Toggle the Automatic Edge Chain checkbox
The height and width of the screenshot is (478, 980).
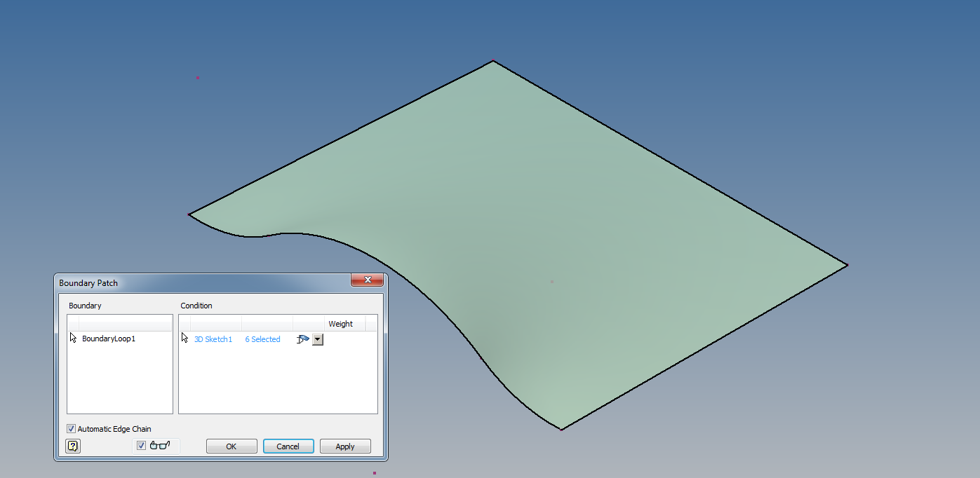click(71, 428)
